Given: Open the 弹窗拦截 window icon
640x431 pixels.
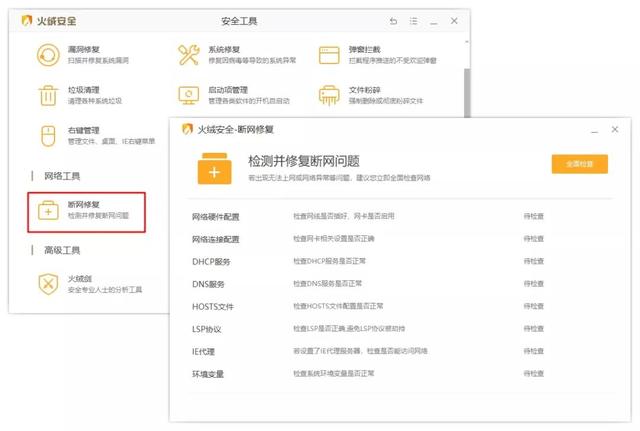Looking at the screenshot, I should click(x=329, y=55).
